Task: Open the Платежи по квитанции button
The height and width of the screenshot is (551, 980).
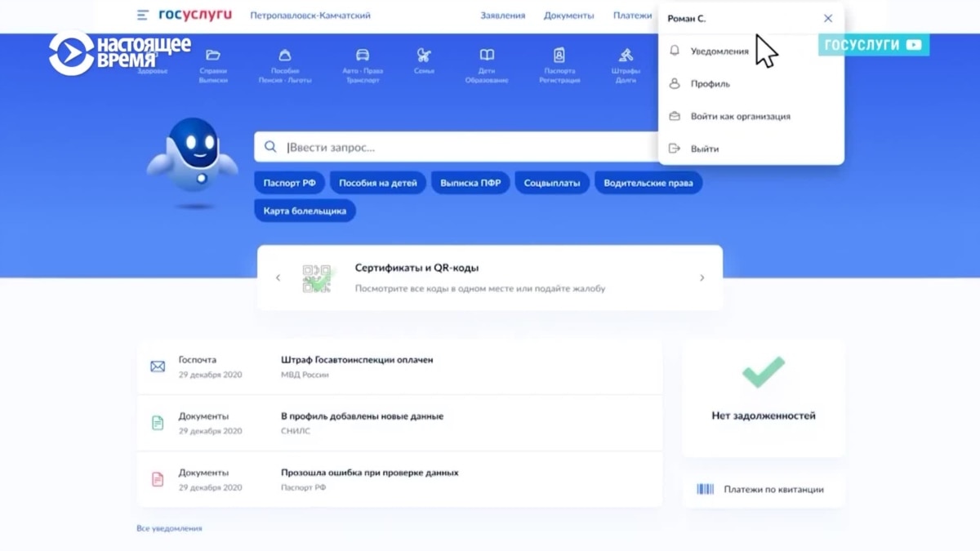Action: [x=763, y=489]
